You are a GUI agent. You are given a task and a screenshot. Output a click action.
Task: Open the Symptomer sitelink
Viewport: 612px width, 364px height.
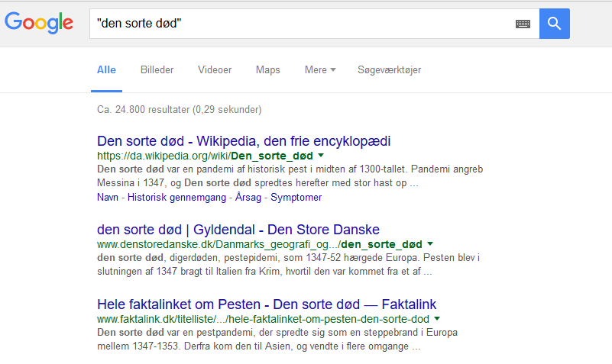(x=296, y=197)
